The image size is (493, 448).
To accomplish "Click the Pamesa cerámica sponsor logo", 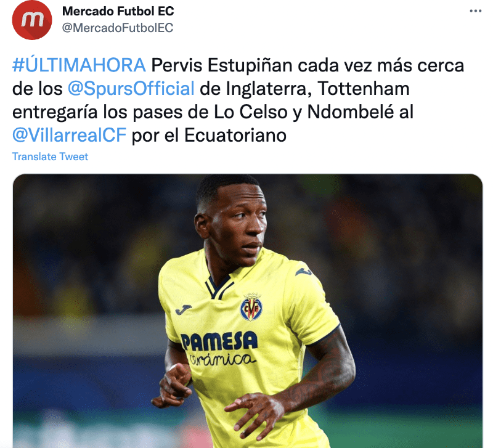I will coord(220,349).
